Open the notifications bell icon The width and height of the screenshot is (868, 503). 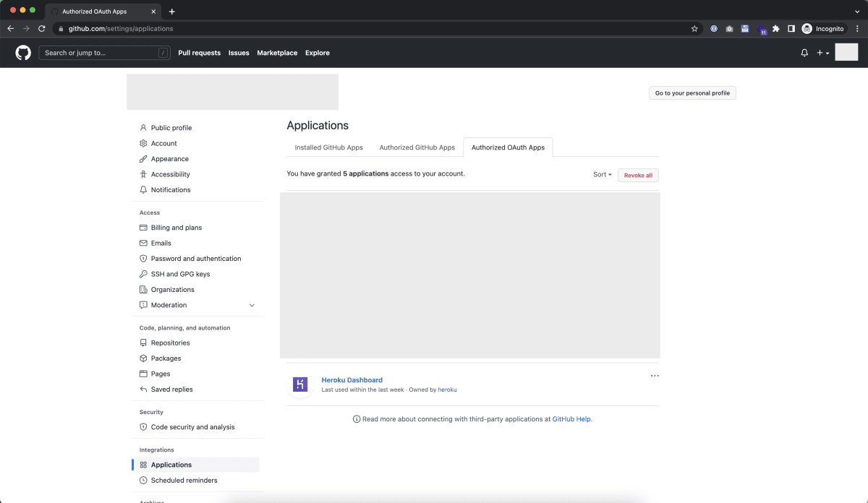click(804, 53)
